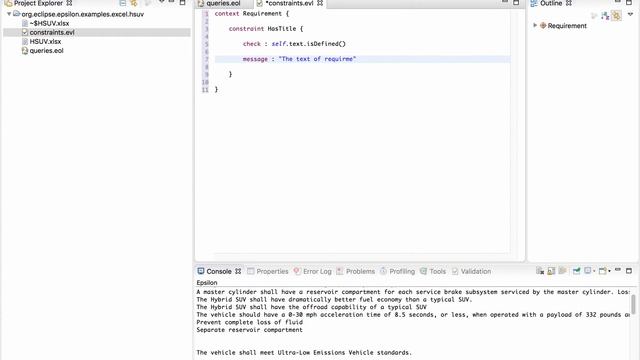The height and width of the screenshot is (360, 640).
Task: Select Requirement item in Outline
Action: (x=567, y=26)
